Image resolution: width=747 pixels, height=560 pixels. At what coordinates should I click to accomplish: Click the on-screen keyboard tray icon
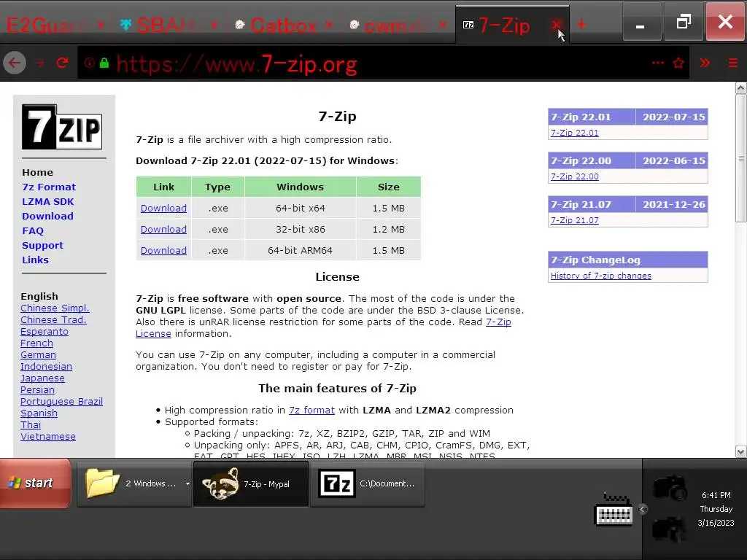click(x=614, y=509)
